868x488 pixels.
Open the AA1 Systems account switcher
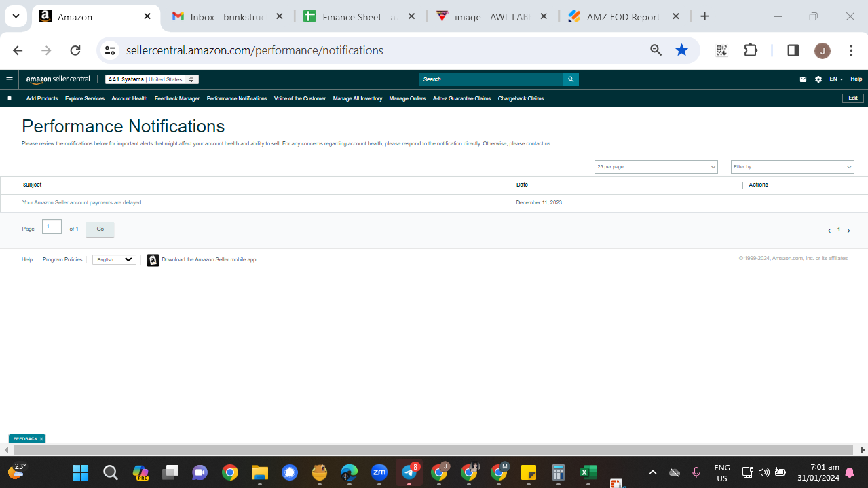click(x=152, y=79)
